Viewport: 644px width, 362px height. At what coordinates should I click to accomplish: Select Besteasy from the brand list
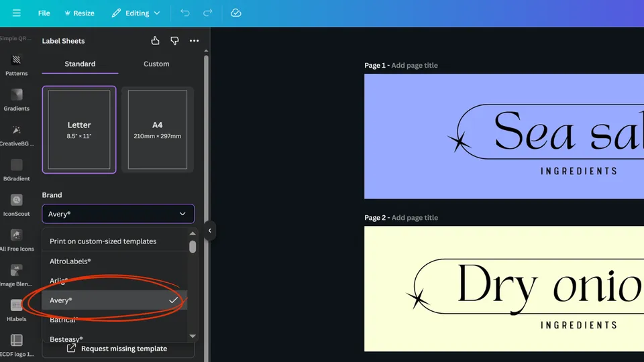tap(115, 338)
